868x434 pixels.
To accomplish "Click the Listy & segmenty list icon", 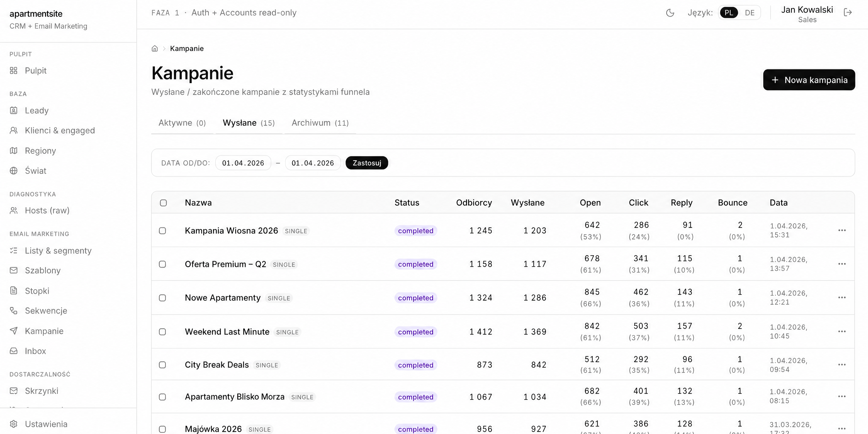I will [x=14, y=250].
